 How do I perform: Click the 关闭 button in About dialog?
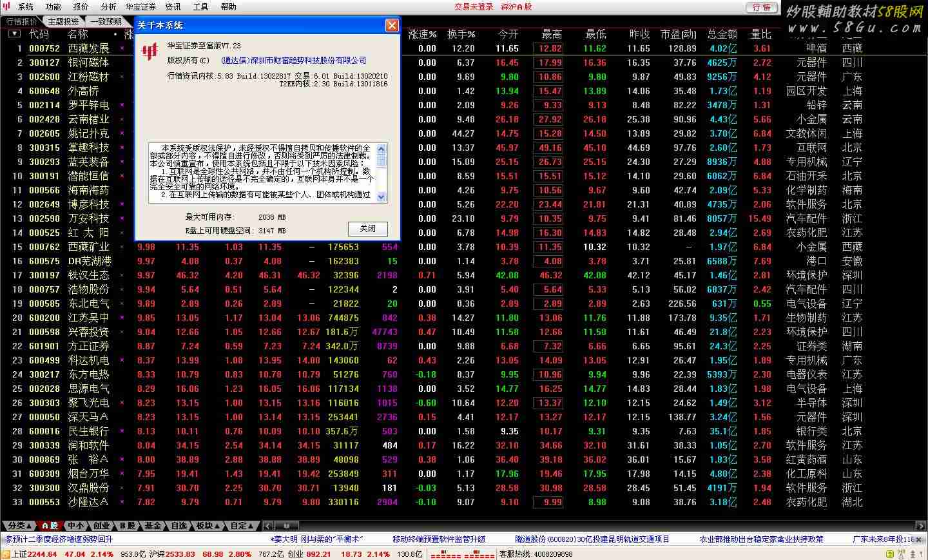tap(367, 229)
